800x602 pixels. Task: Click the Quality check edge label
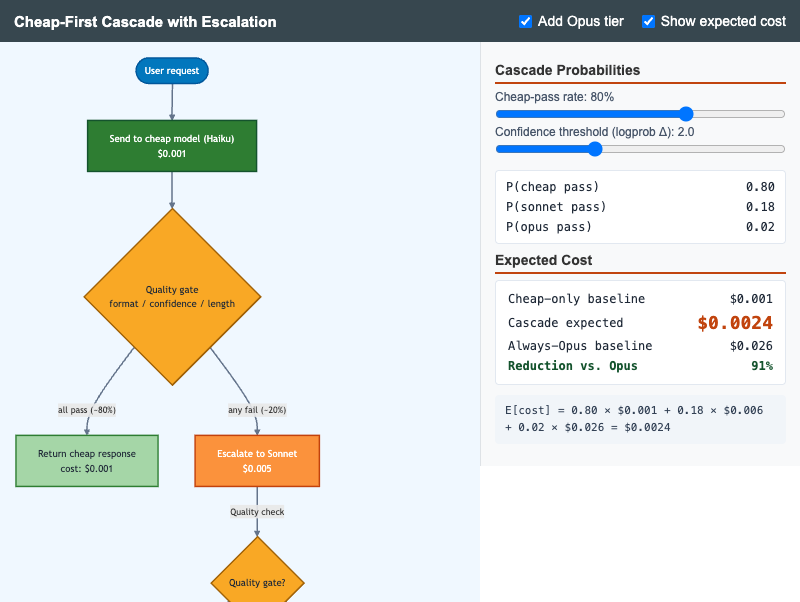point(257,512)
